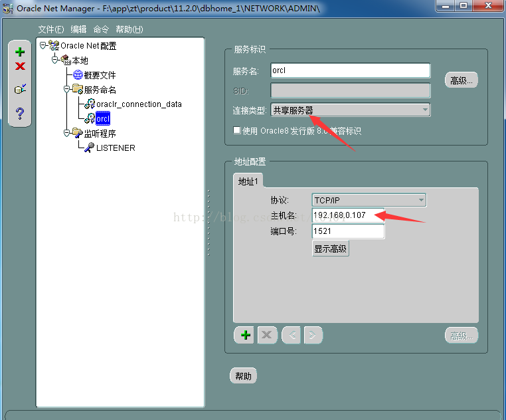
Task: Toggle the Oracle8 release 8.0 compatible checkbox
Action: click(x=237, y=130)
